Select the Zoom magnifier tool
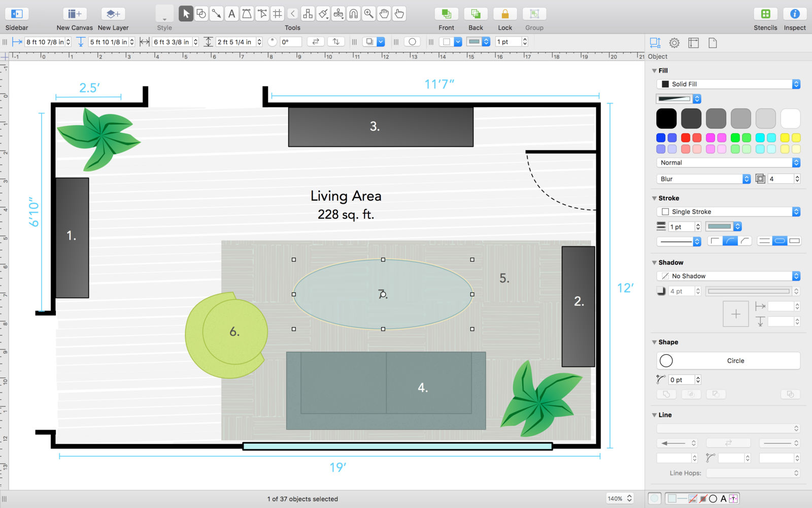This screenshot has width=812, height=508. (x=368, y=14)
